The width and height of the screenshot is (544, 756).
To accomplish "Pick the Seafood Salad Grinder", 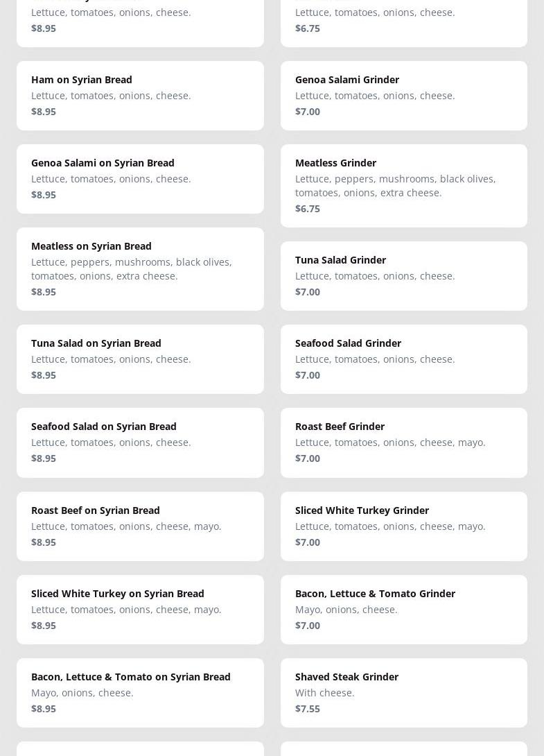I will 403,359.
